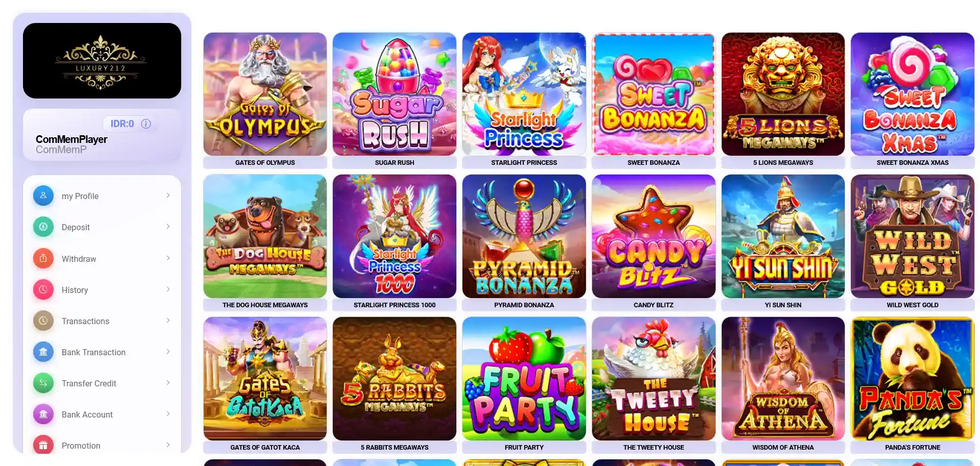Screen dimensions: 980x466
Task: Open the Gates of Olympus game thumbnail
Action: pos(265,94)
